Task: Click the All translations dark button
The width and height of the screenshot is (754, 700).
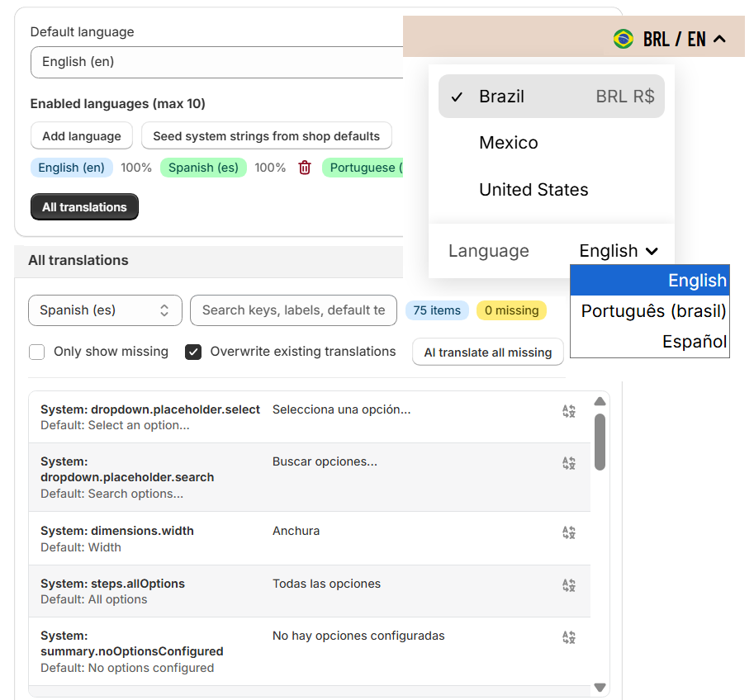Action: click(84, 207)
